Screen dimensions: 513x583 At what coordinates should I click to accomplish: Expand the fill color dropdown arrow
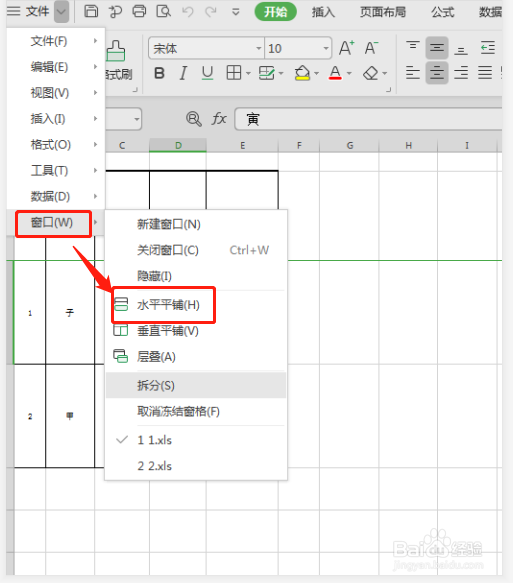click(316, 73)
